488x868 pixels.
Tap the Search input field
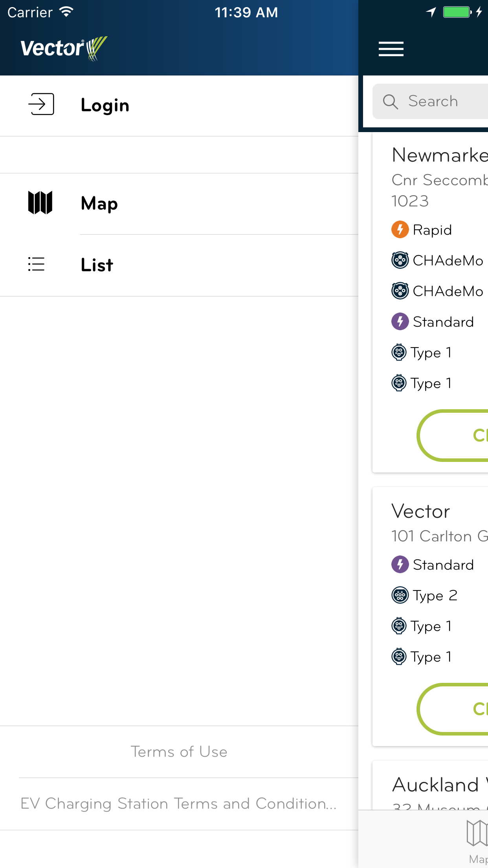(x=432, y=101)
